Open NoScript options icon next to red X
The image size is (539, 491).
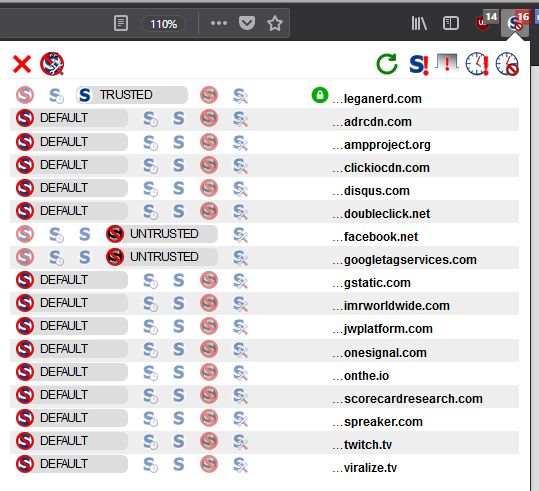[52, 64]
